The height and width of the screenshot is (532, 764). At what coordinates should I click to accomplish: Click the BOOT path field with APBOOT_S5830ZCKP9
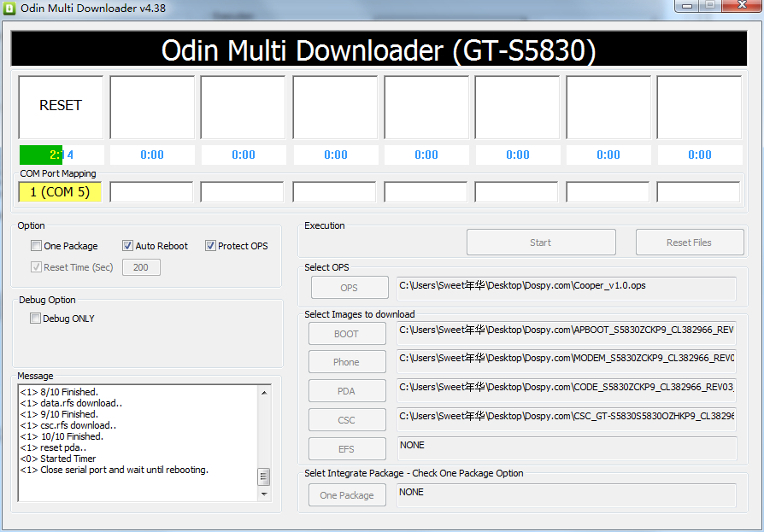tap(567, 333)
